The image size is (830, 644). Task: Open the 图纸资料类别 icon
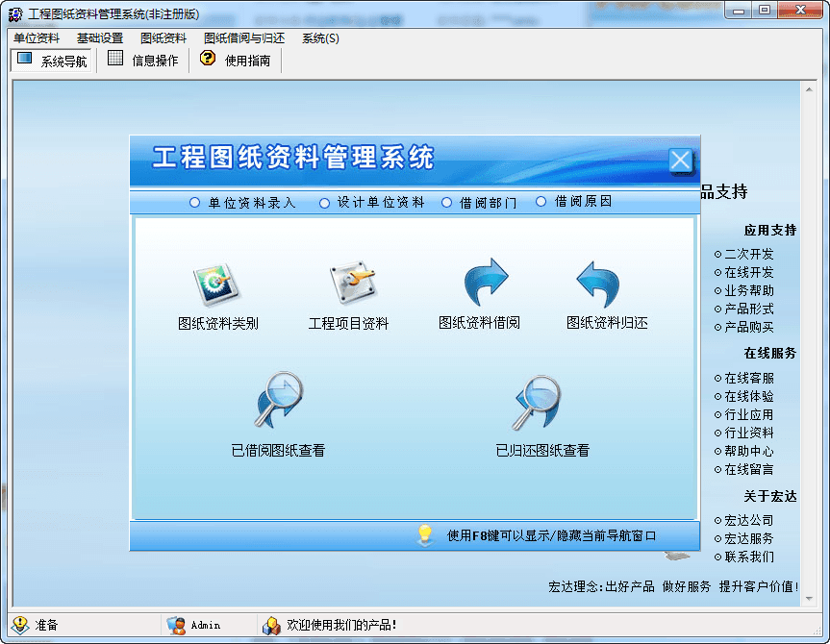coord(216,285)
